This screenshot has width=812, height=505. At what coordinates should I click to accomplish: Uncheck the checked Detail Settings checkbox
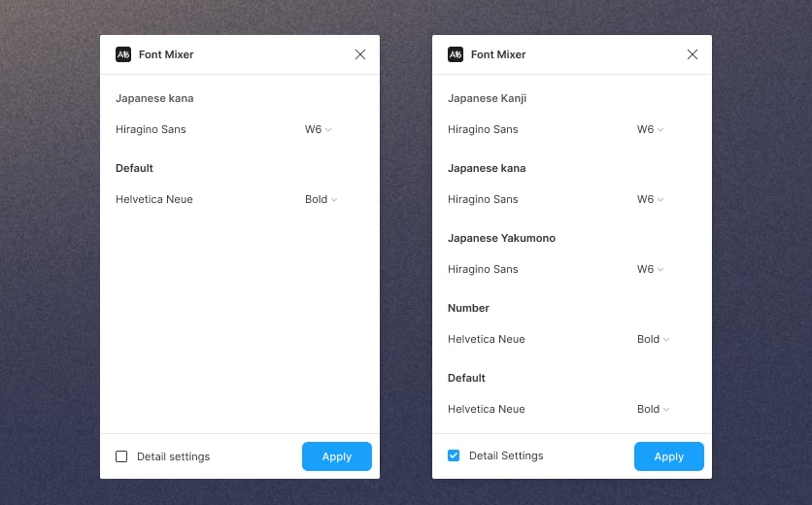[454, 455]
